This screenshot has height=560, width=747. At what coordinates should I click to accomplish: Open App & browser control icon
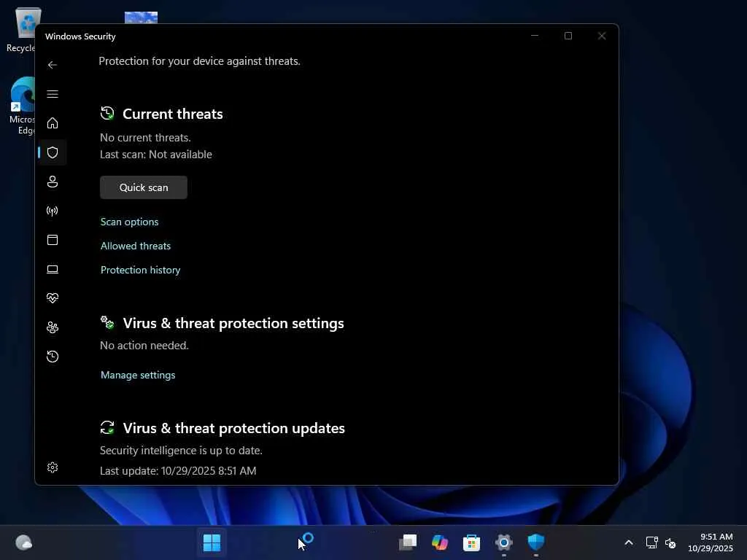(53, 239)
